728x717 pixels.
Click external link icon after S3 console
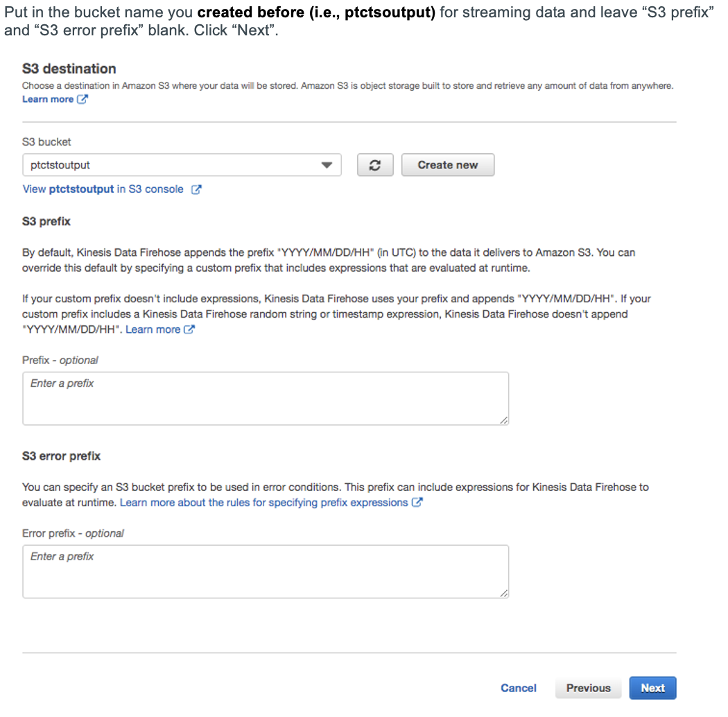[x=196, y=189]
